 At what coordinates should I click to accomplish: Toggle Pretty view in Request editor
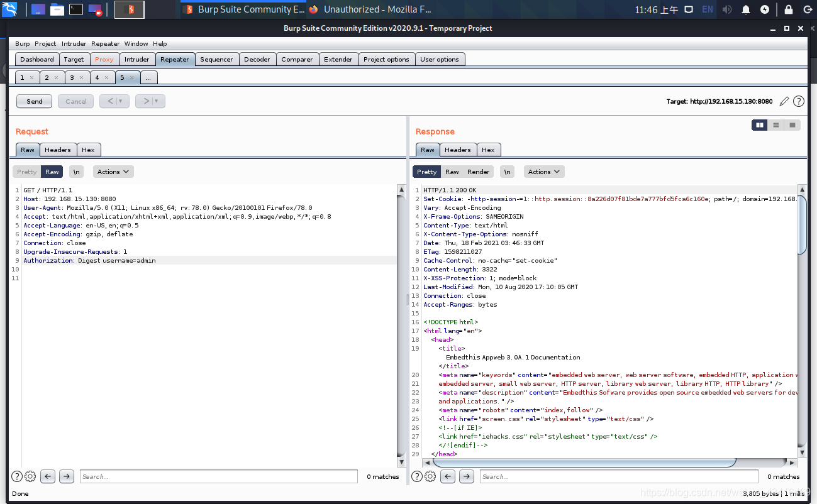pos(27,172)
